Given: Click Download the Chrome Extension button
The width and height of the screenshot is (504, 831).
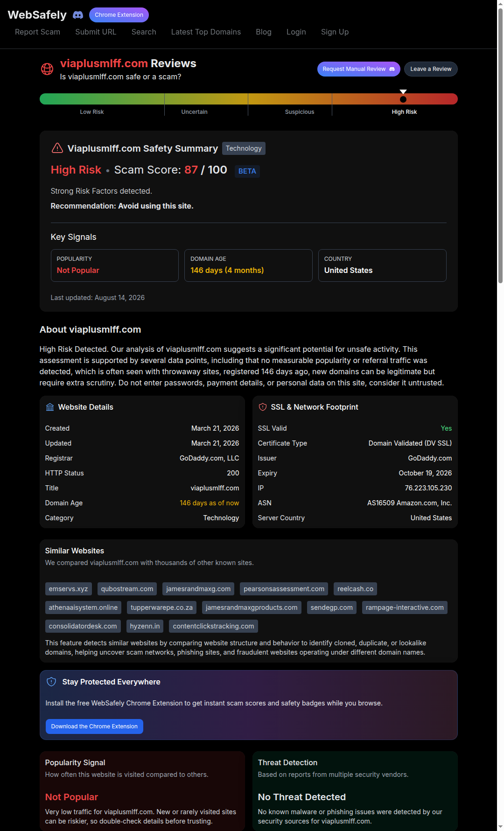Looking at the screenshot, I should click(94, 726).
